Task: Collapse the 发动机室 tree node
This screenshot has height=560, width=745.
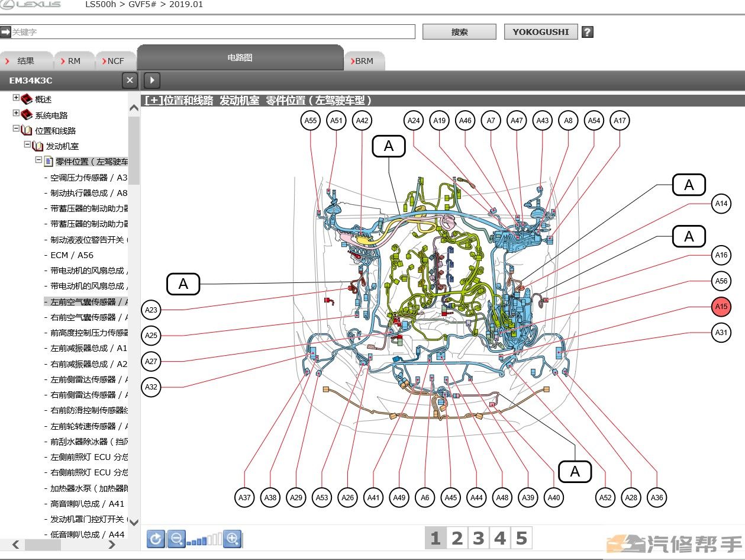Action: (x=27, y=144)
